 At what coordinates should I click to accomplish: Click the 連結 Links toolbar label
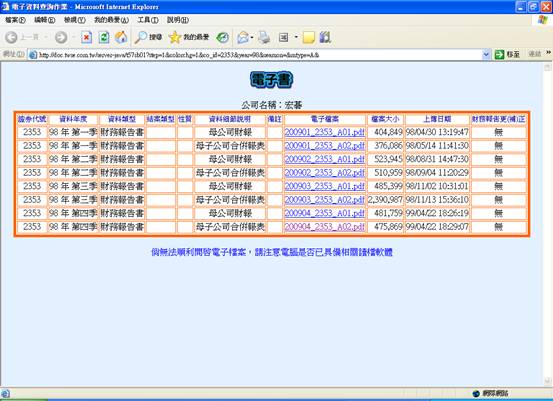pyautogui.click(x=535, y=54)
